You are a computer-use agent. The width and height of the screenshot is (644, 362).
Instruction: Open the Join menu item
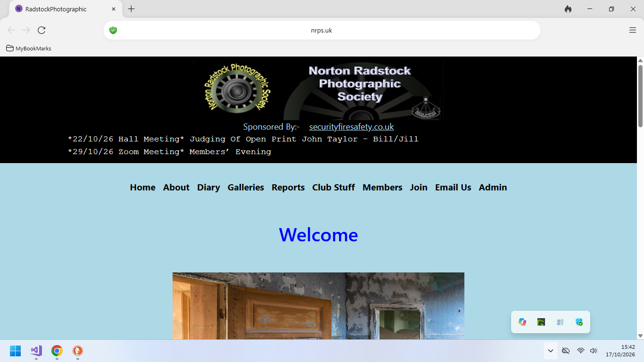419,187
